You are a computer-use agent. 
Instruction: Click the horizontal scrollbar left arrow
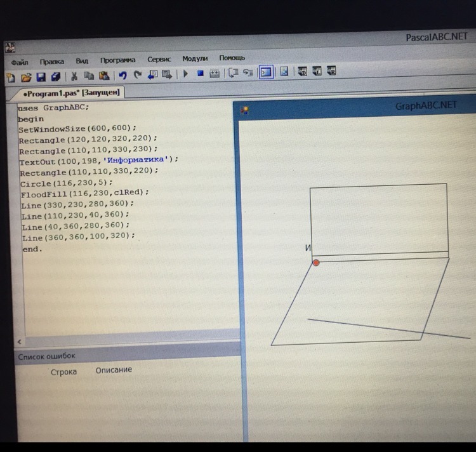19,341
